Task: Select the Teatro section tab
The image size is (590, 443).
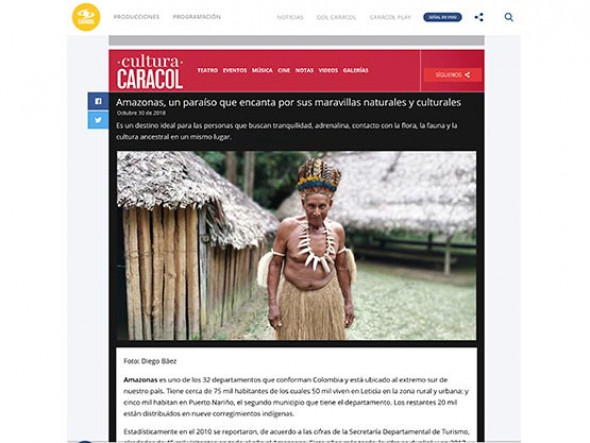Action: tap(208, 70)
